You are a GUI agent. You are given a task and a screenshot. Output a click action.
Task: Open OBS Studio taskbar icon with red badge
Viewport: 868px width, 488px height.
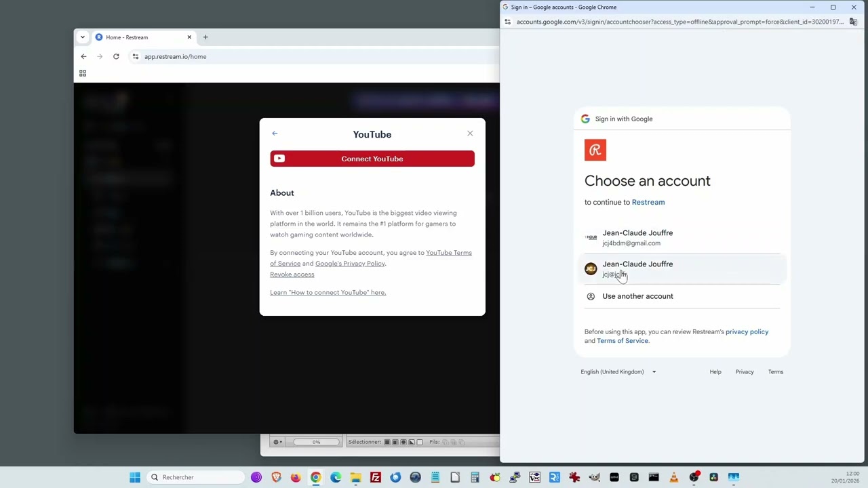point(694,477)
